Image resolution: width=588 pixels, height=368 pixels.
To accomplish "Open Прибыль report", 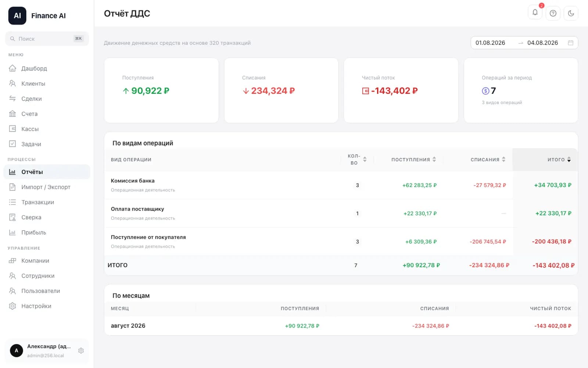I will 47,232.
